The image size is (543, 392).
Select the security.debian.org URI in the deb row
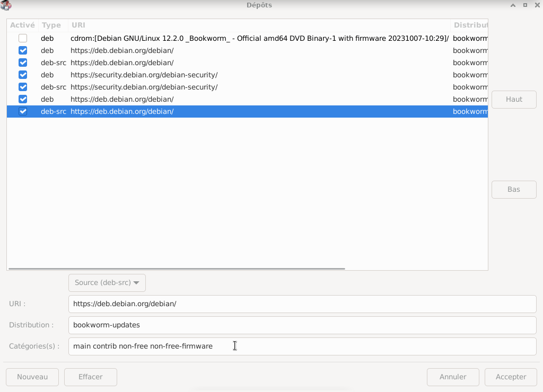click(x=144, y=75)
